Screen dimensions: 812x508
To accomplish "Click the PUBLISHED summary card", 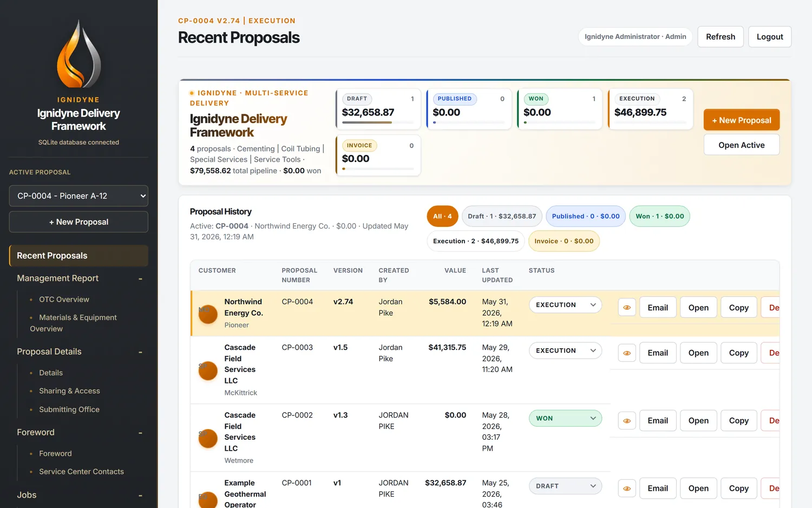I will (x=469, y=109).
